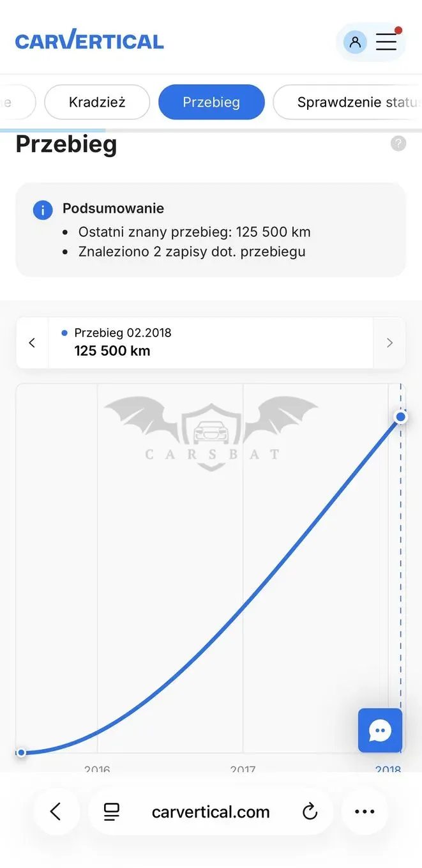Click the blue info icon in Podsumowanie
This screenshot has height=868, width=422.
(43, 209)
